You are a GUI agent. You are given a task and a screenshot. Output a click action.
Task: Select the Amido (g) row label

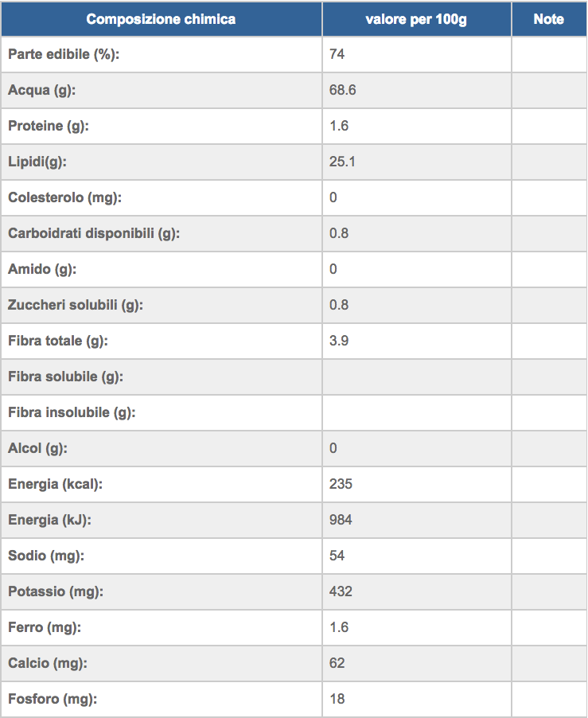point(42,269)
